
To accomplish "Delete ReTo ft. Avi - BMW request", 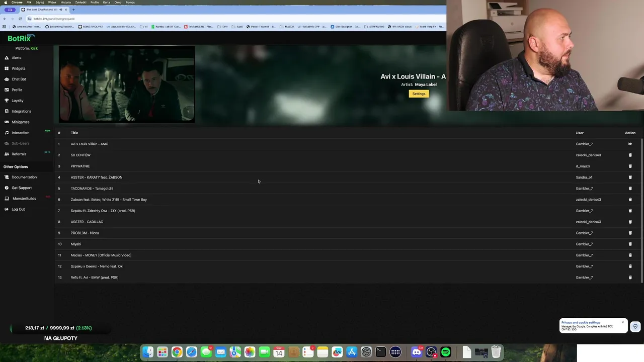I will pos(630,278).
